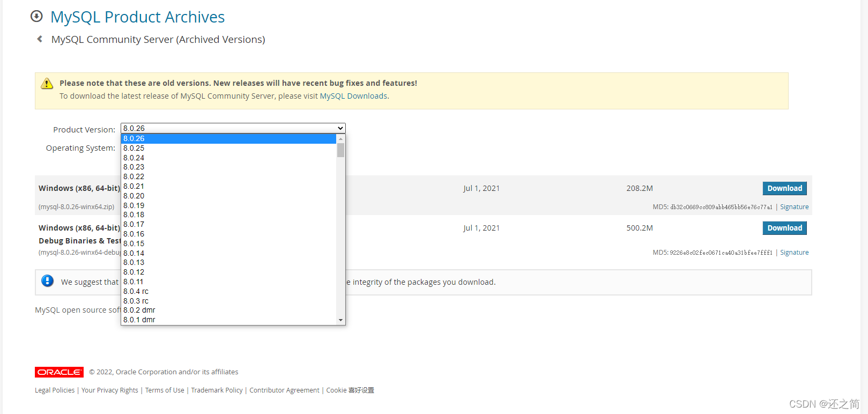Click the dropdown list scrollbar thumb
The height and width of the screenshot is (414, 868).
coord(340,150)
